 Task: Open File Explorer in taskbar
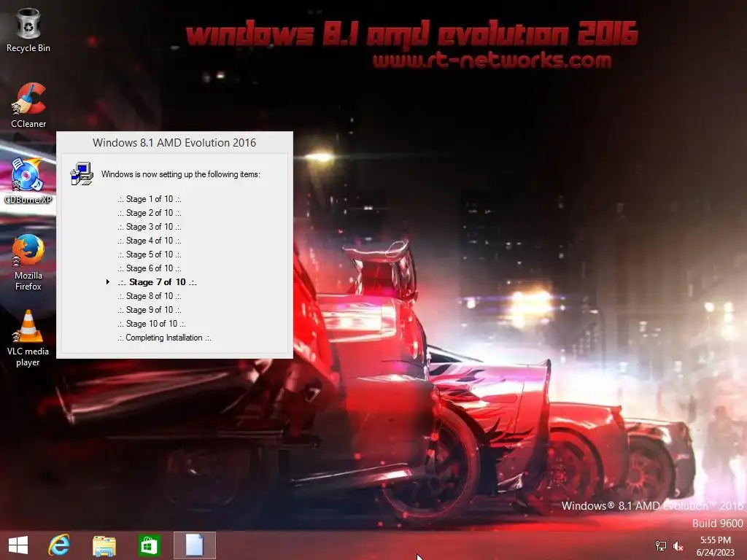click(x=104, y=545)
